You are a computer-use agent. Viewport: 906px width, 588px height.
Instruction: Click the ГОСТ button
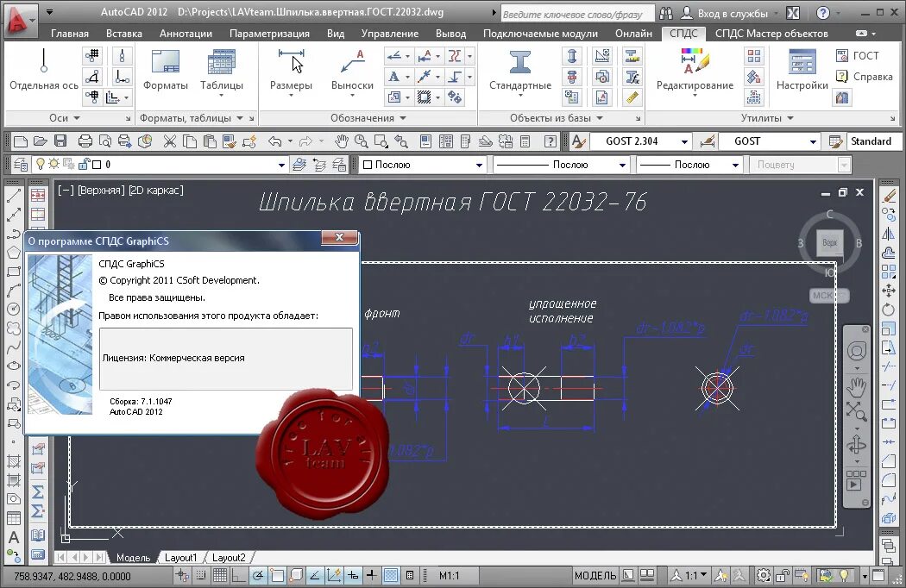(858, 55)
